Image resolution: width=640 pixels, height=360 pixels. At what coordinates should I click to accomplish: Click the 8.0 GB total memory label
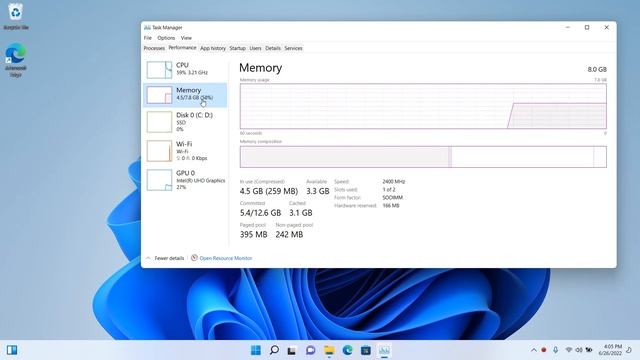597,69
